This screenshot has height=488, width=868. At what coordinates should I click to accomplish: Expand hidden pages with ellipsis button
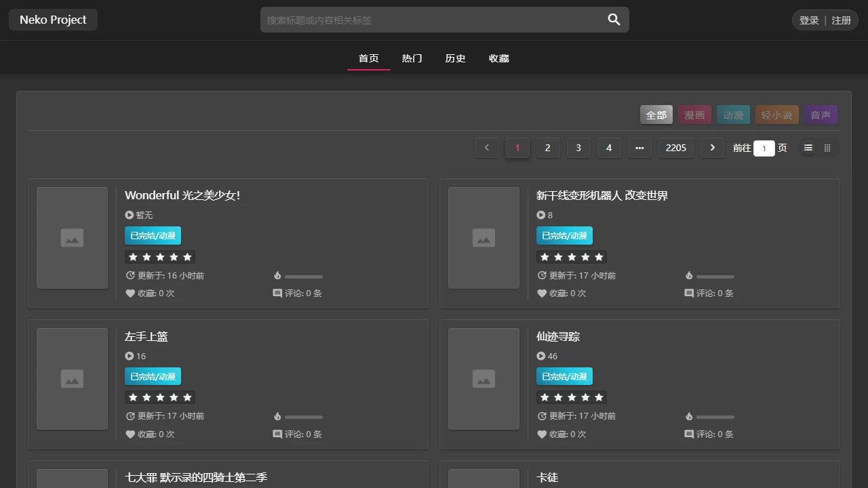(639, 148)
